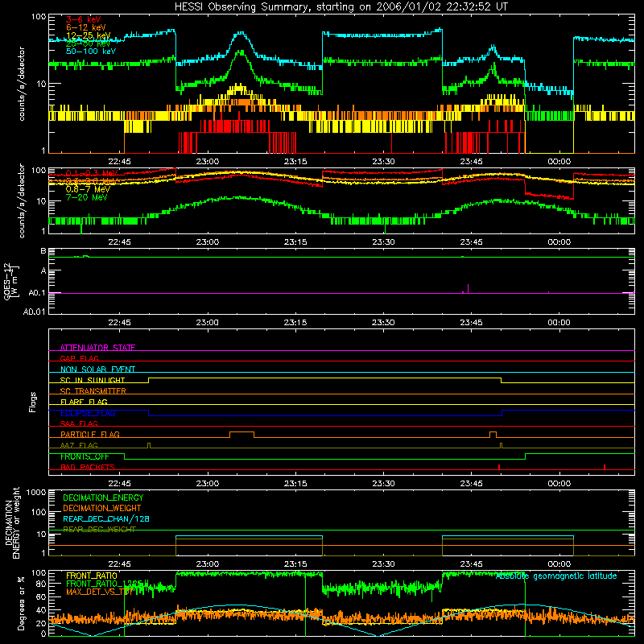Screen dimensions: 644x644
Task: Click the DECIMATION_WEIGHT legend label
Action: point(102,508)
